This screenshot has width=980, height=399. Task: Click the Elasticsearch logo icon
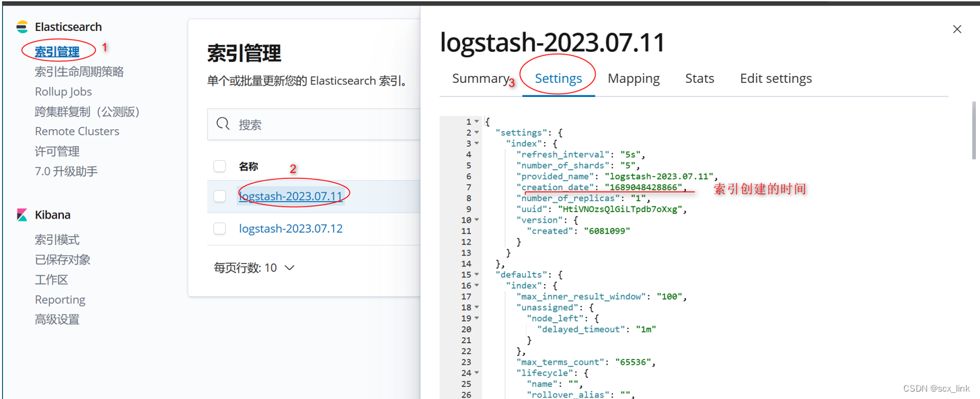22,27
